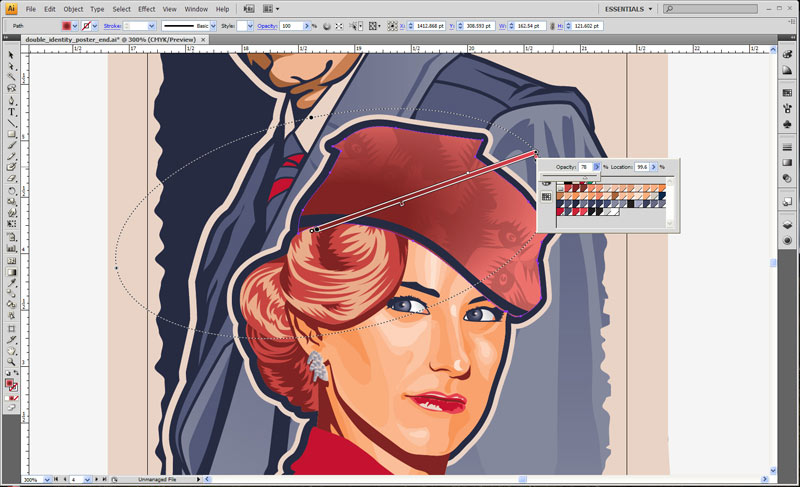Open the gradient stop Location value arrow

(654, 167)
